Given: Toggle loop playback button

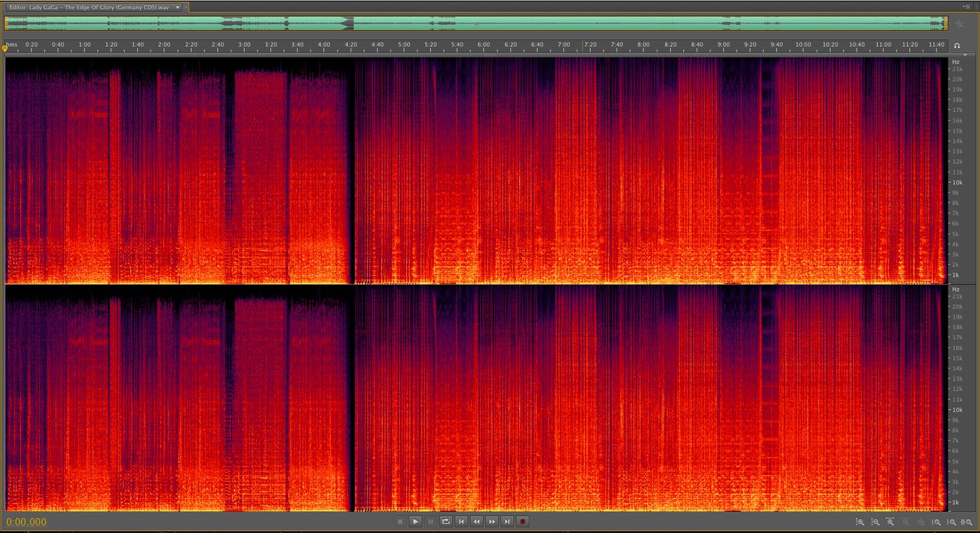Looking at the screenshot, I should [446, 522].
